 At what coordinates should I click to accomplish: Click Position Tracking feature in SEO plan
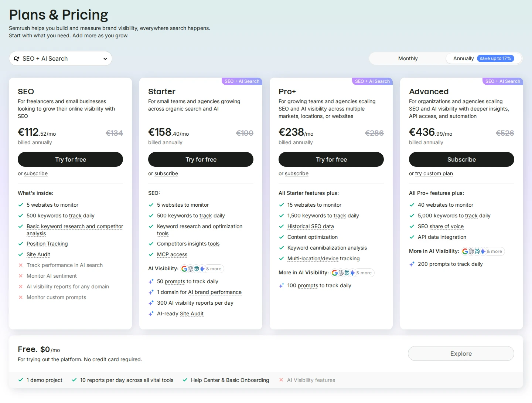[47, 244]
